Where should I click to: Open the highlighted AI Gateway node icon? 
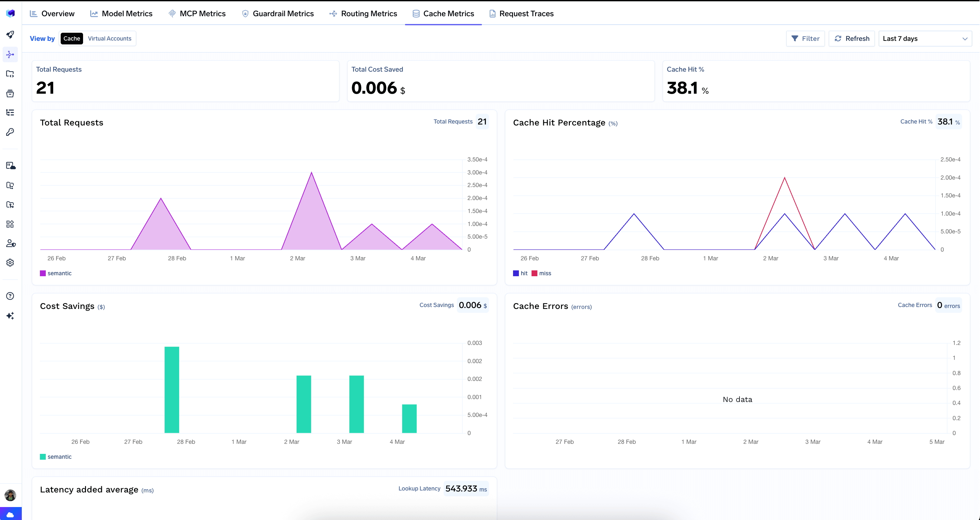coord(10,54)
